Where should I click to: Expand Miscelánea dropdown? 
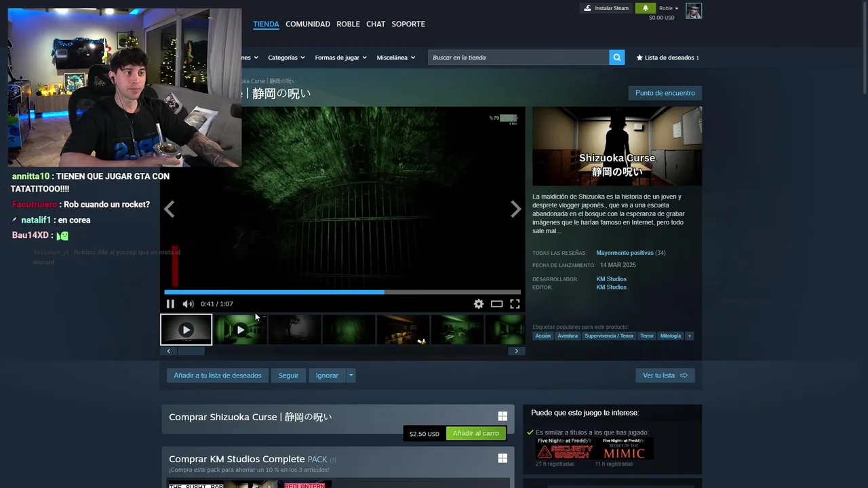(x=395, y=58)
